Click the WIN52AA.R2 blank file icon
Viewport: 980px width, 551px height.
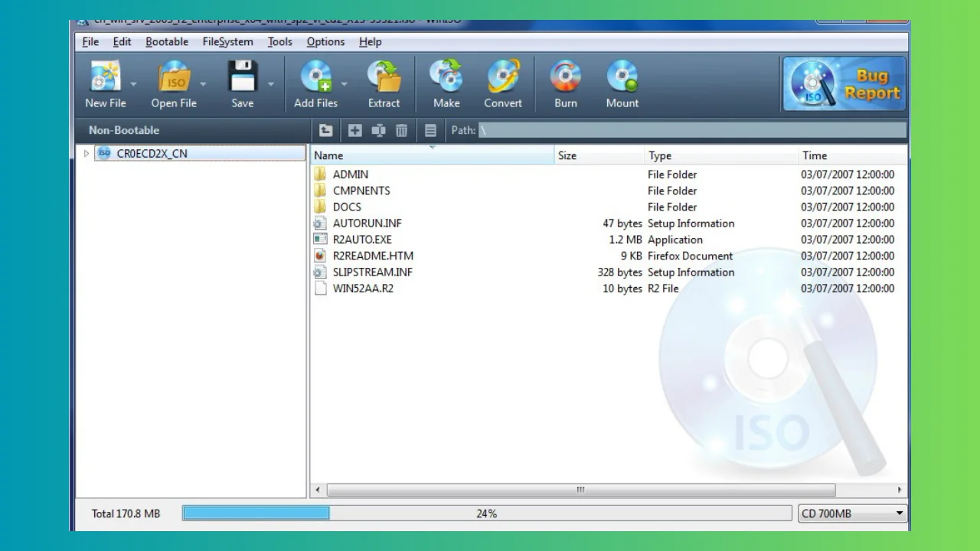(320, 289)
